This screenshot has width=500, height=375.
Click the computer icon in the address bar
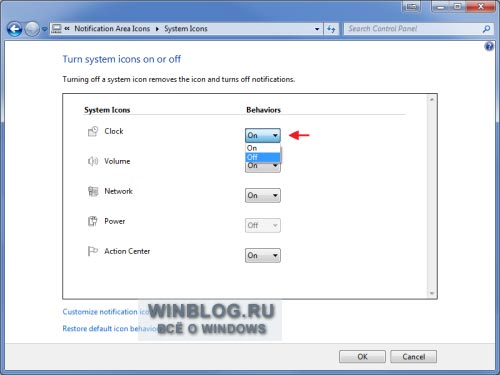coord(57,29)
